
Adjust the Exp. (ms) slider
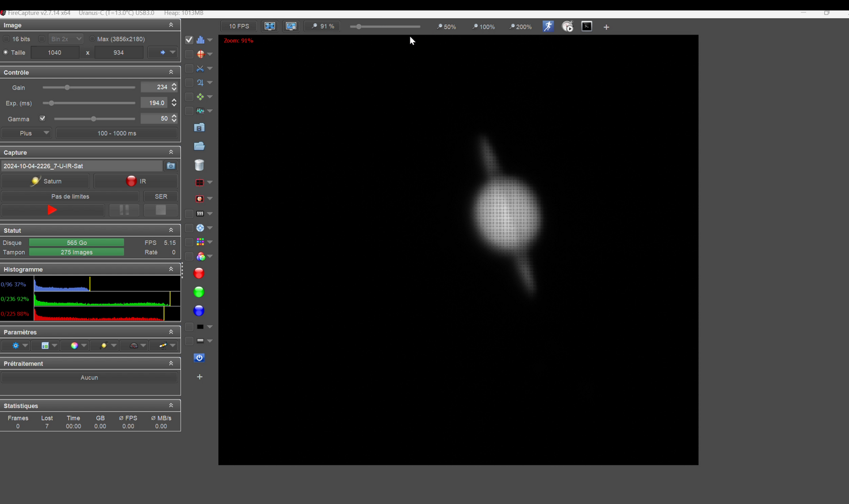[89, 103]
